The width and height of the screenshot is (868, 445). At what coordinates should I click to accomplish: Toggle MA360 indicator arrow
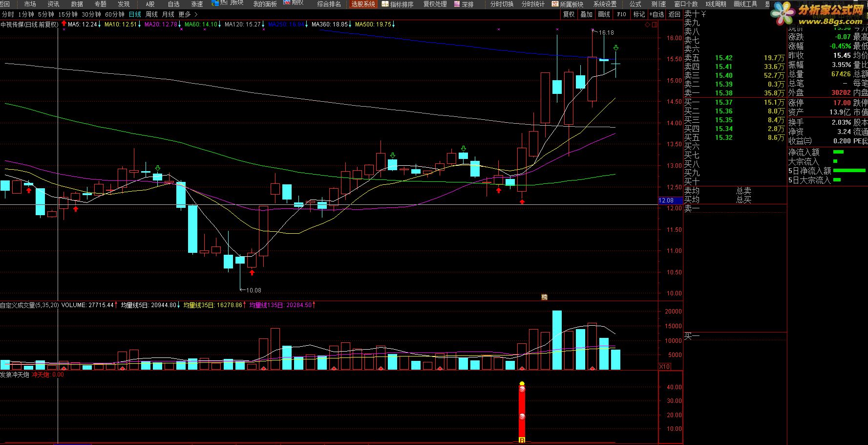pyautogui.click(x=351, y=24)
